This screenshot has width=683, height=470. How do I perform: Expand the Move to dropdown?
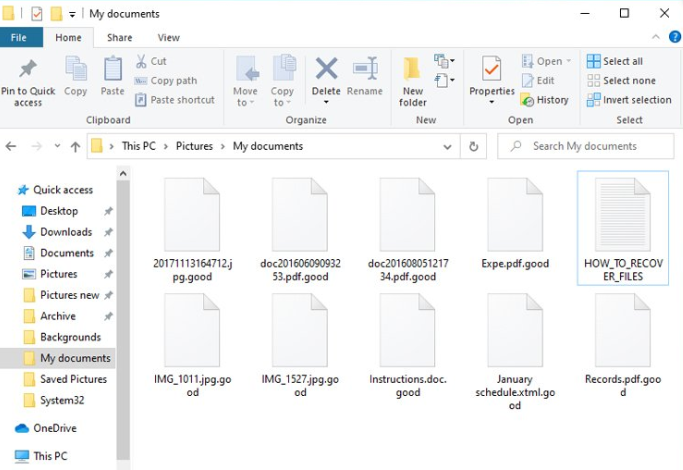click(x=245, y=102)
